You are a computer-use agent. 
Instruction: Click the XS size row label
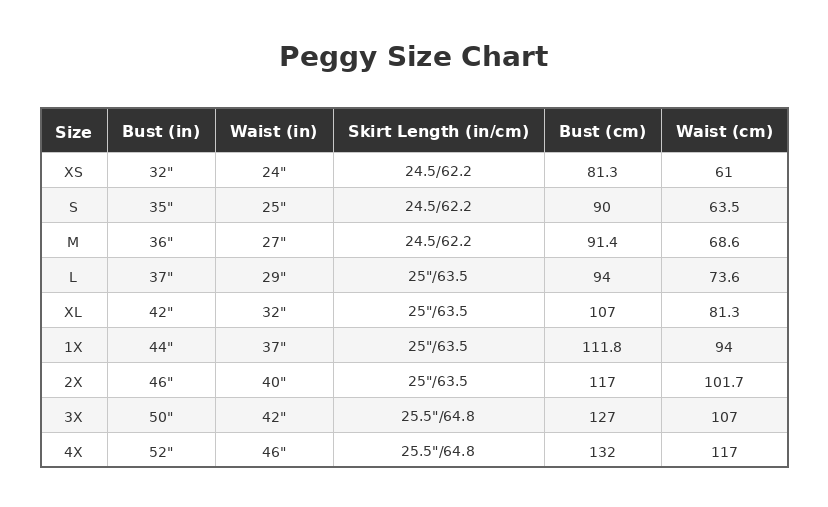pyautogui.click(x=73, y=172)
